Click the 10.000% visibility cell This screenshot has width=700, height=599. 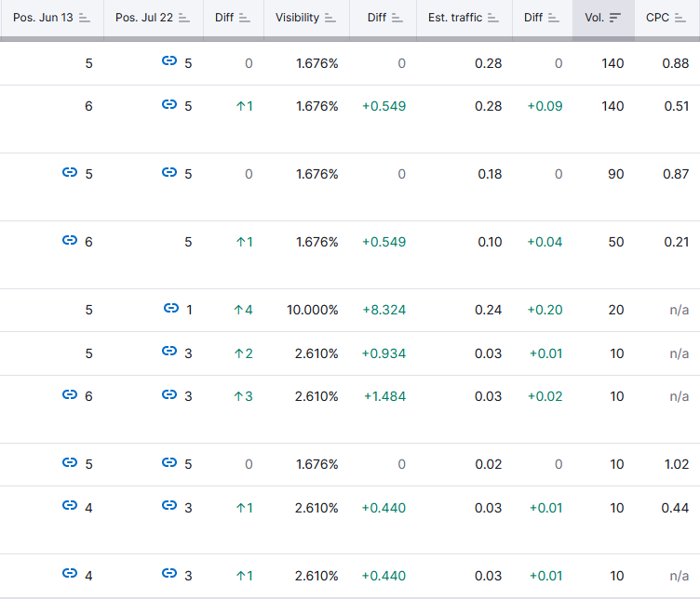[313, 310]
